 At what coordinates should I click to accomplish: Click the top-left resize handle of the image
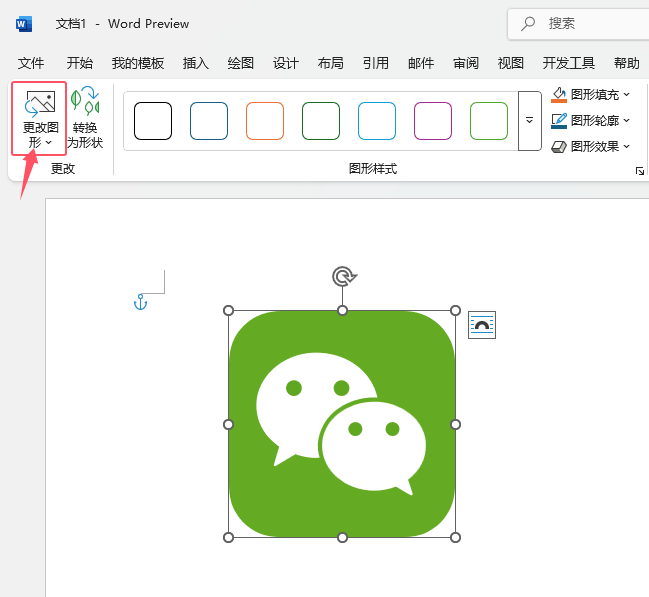[228, 311]
